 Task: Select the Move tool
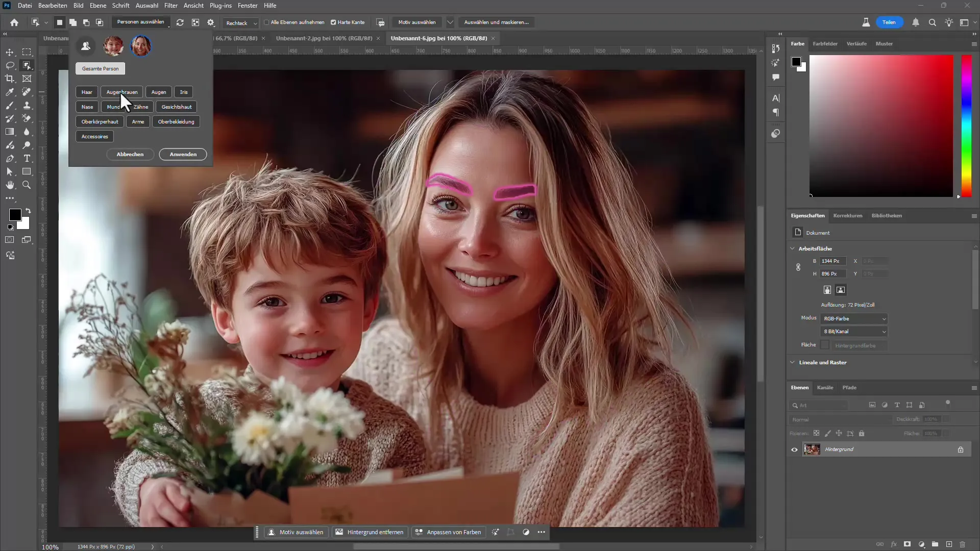point(10,52)
